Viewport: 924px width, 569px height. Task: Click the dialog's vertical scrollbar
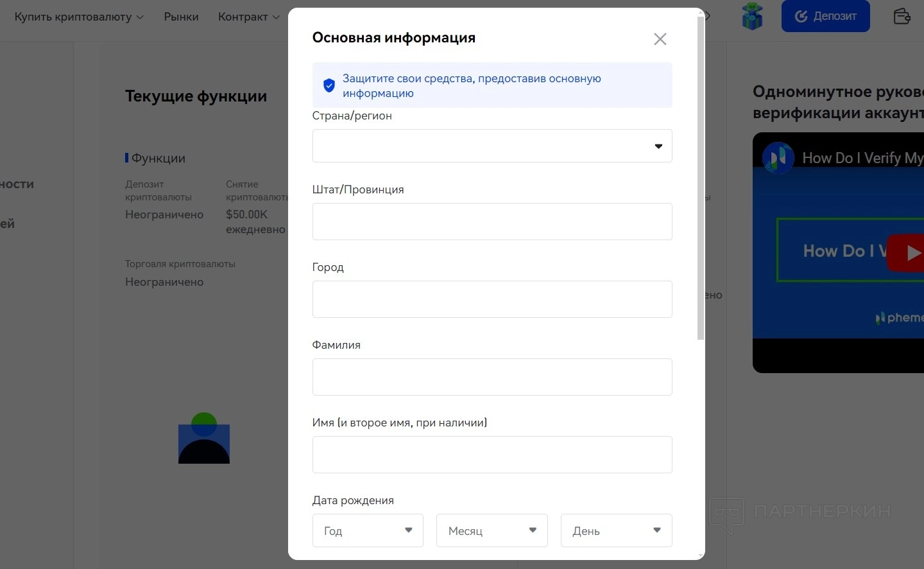(x=701, y=180)
